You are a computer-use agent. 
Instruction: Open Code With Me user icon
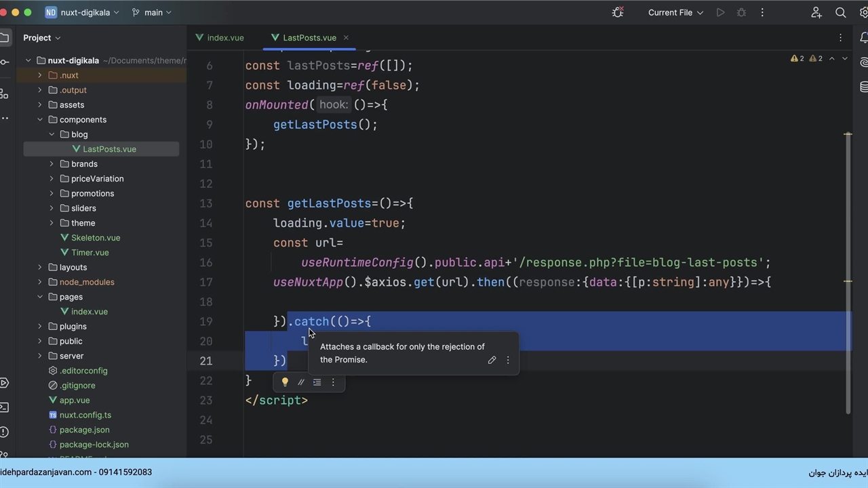pyautogui.click(x=816, y=12)
